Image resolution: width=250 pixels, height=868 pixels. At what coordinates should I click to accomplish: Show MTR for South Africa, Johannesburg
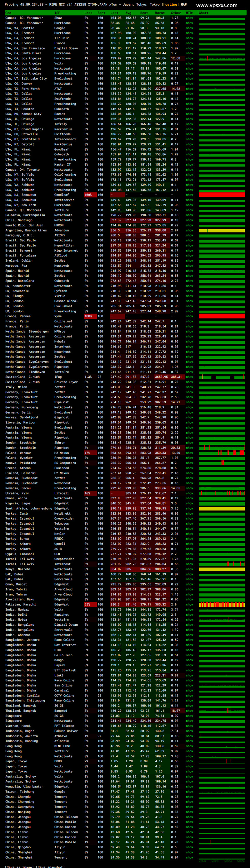[189, 508]
